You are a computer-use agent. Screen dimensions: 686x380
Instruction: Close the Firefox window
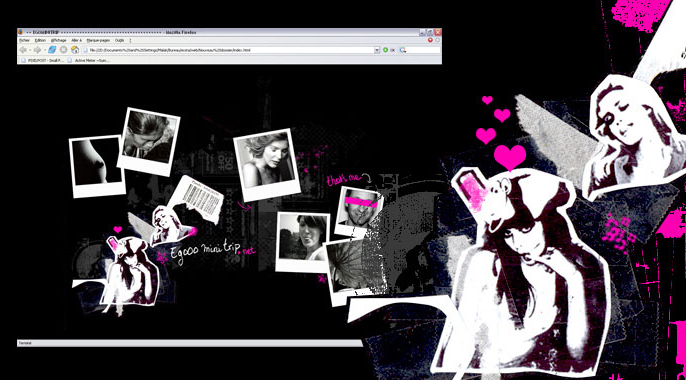[438, 32]
